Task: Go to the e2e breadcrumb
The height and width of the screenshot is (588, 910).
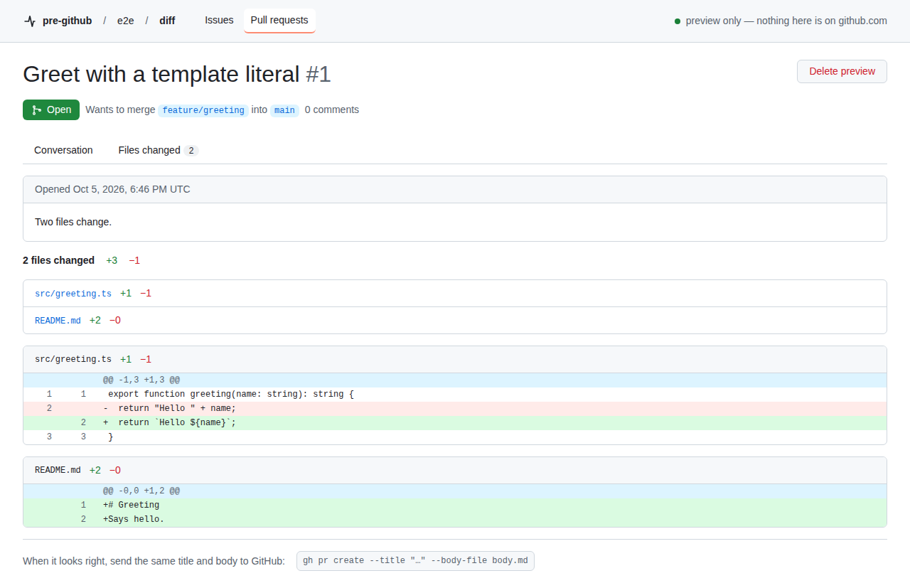Action: 126,21
